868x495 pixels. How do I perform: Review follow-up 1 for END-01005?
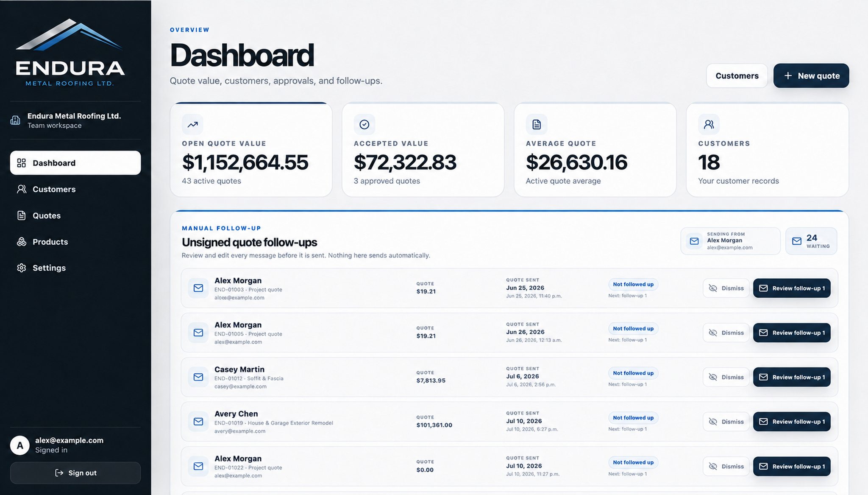(x=792, y=333)
